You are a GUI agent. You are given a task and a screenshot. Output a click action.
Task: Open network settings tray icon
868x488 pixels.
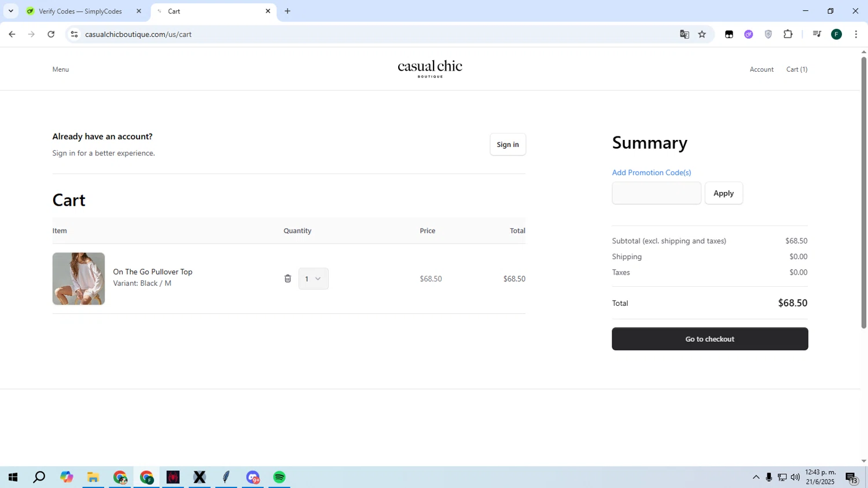782,477
